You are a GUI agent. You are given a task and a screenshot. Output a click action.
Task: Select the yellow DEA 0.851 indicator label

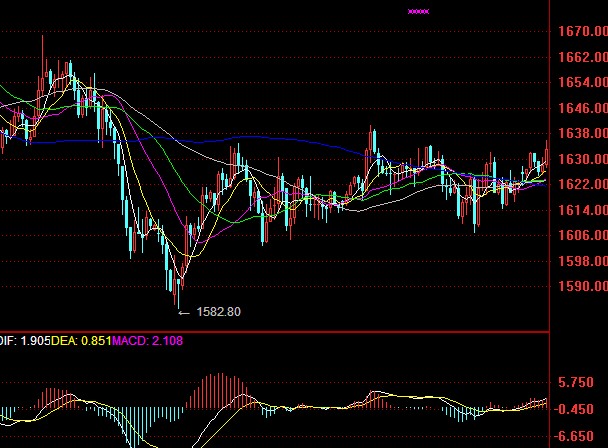79,340
